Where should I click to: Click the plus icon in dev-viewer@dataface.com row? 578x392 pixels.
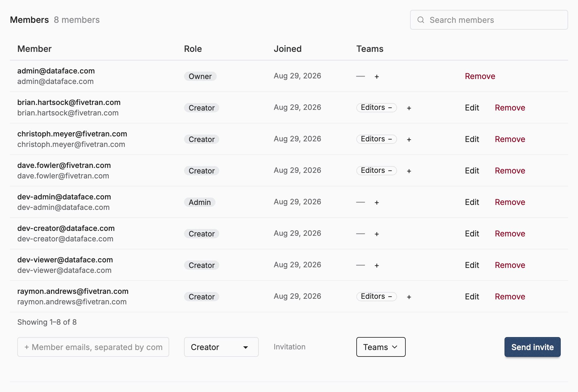[377, 265]
